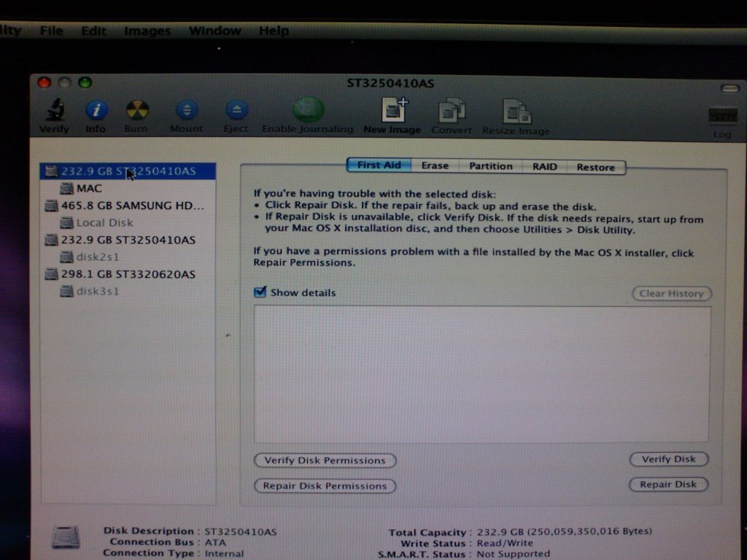747x560 pixels.
Task: Click inside the empty details log area
Action: [481, 374]
